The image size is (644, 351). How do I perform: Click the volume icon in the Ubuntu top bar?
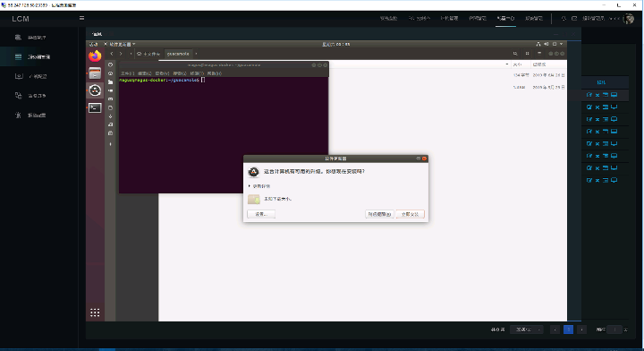pyautogui.click(x=547, y=44)
